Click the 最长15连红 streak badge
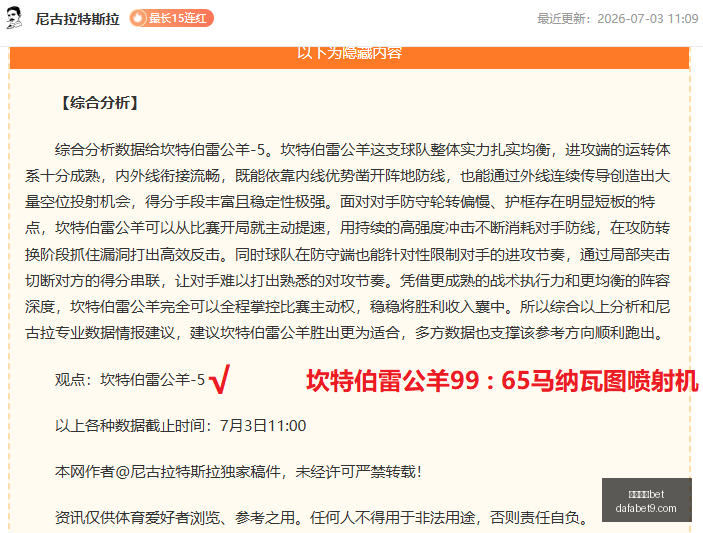 coord(171,18)
